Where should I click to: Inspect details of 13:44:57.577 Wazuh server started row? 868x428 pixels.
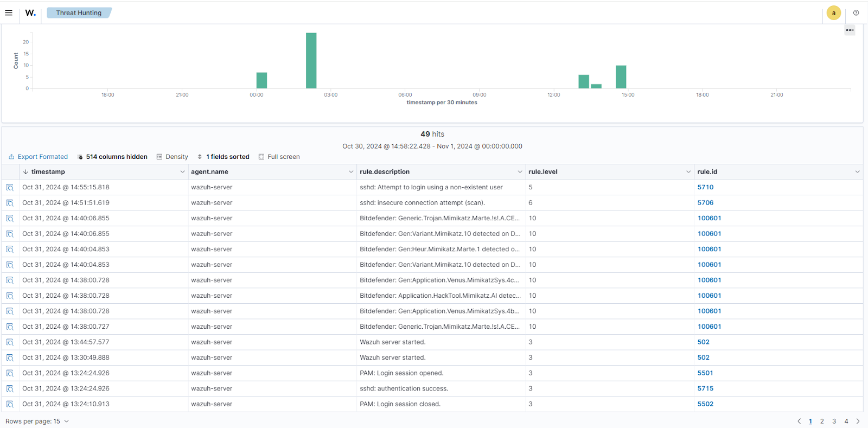(x=10, y=342)
